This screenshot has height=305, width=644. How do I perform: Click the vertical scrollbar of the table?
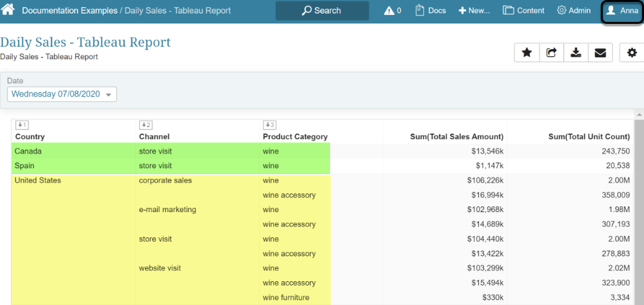pos(639,206)
